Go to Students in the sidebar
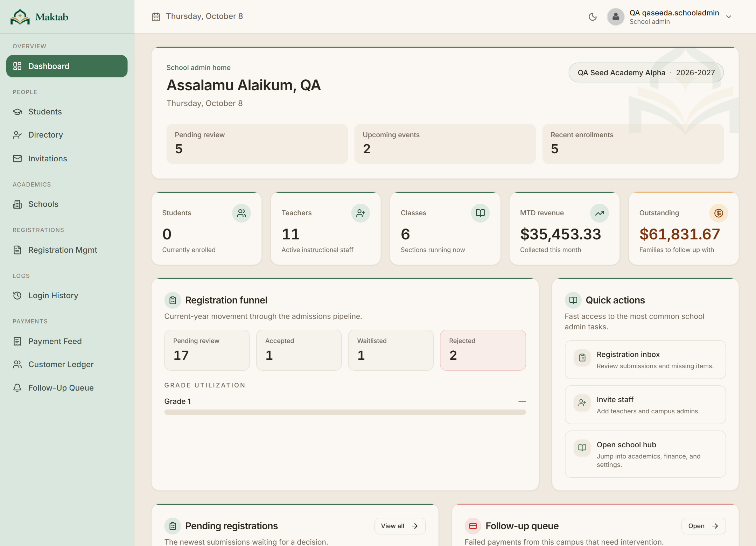The height and width of the screenshot is (546, 756). coord(67,112)
